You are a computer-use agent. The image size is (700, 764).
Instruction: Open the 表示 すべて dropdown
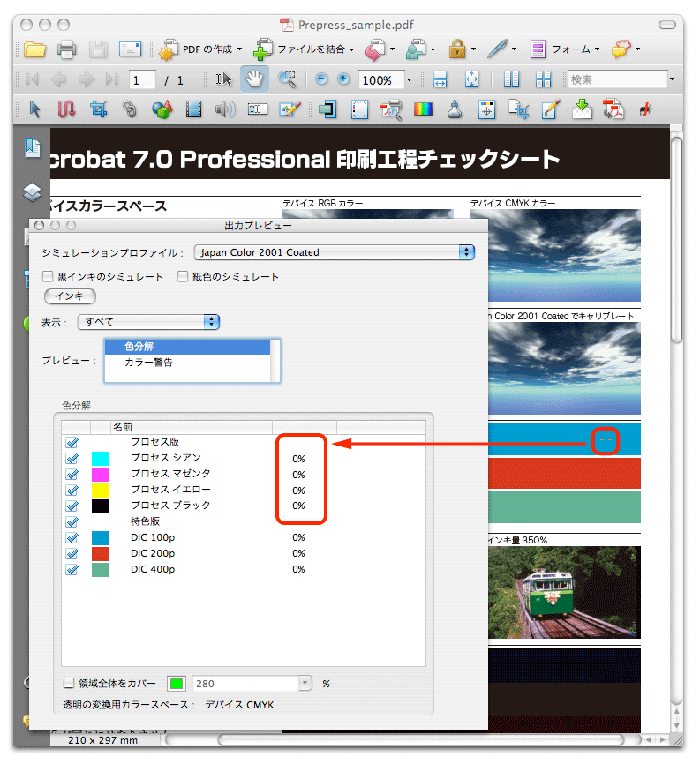pos(148,322)
